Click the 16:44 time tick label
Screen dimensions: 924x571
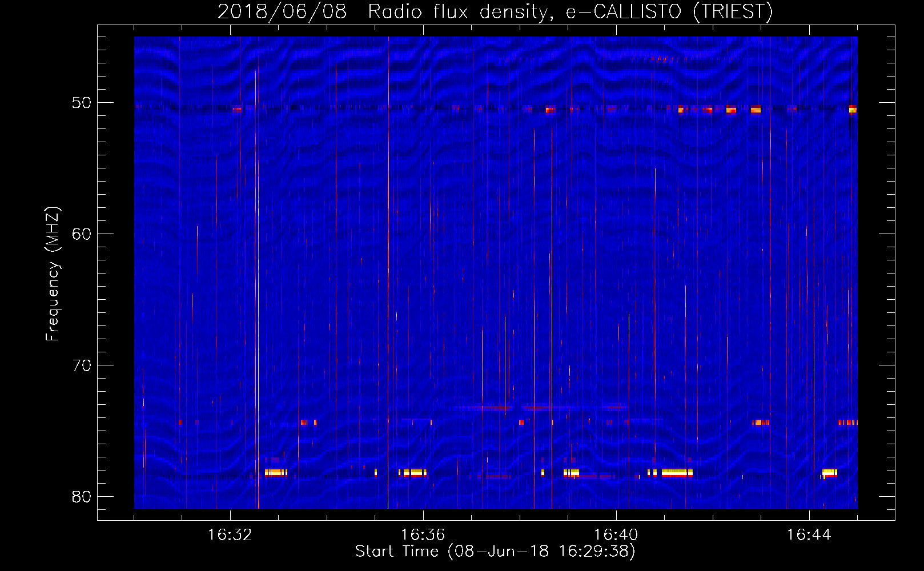809,534
